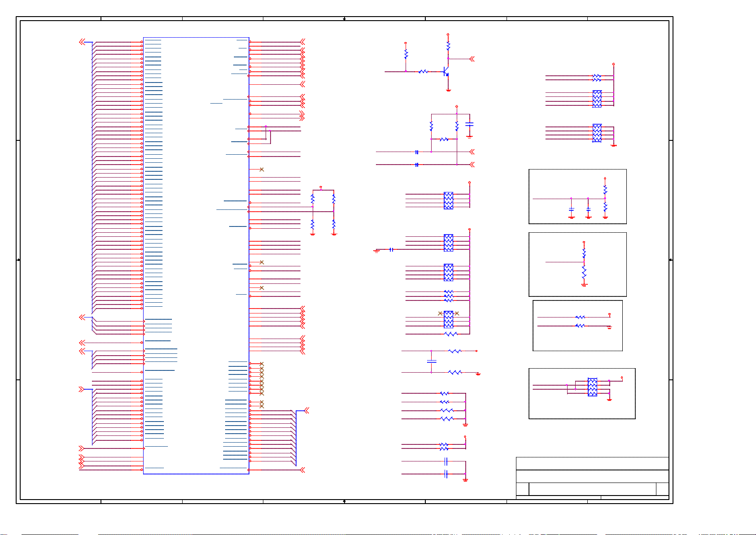Viewport: 756px width, 535px height.
Task: Select the lowest capacitor tied to ground at bottom center
Action: pyautogui.click(x=446, y=474)
